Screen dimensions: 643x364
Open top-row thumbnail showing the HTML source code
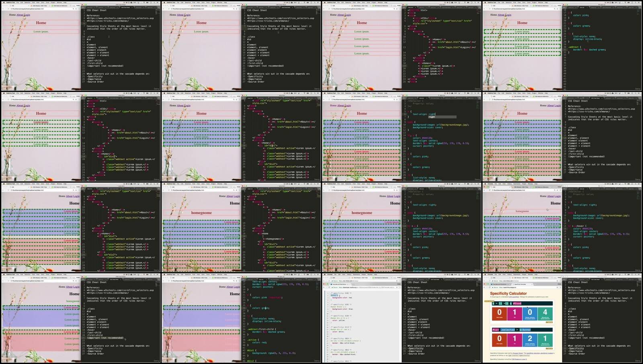(401, 46)
